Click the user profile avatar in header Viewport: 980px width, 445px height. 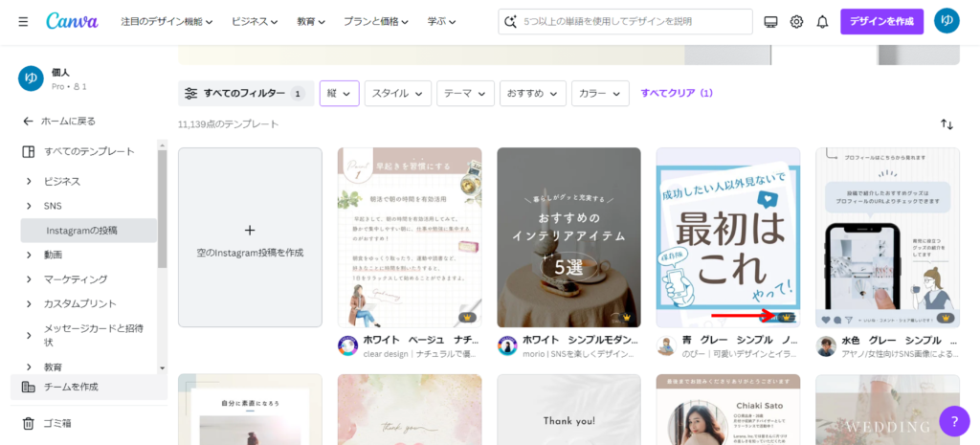point(947,21)
